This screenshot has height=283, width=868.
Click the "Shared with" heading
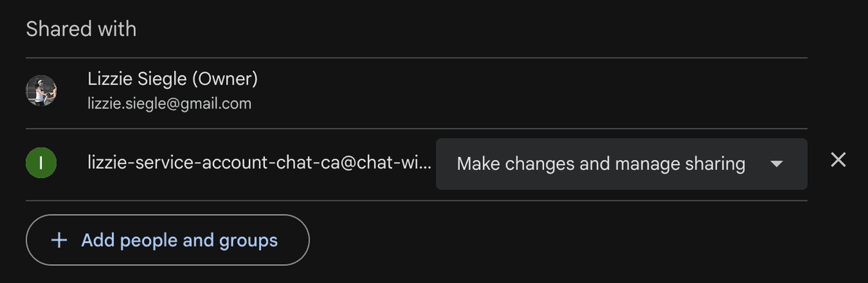(x=81, y=30)
